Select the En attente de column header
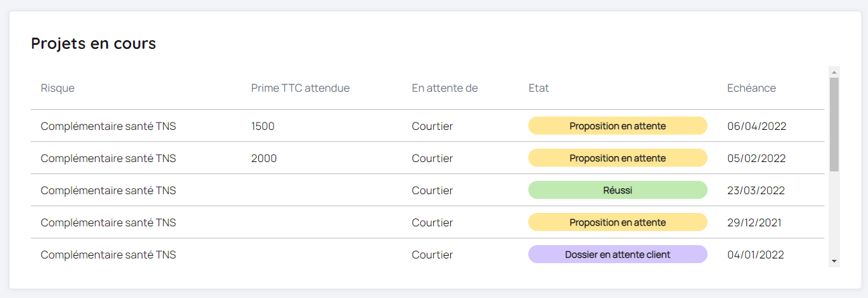 tap(445, 88)
